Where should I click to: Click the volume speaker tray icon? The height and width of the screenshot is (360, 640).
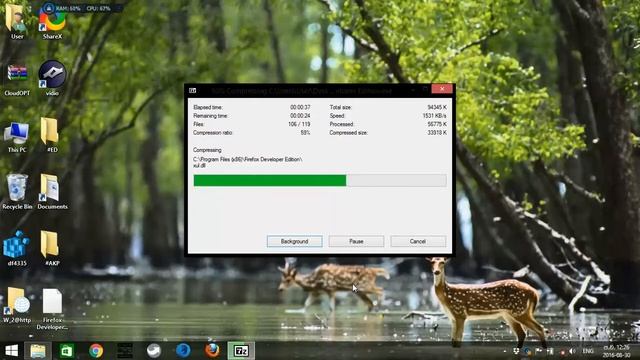point(572,351)
